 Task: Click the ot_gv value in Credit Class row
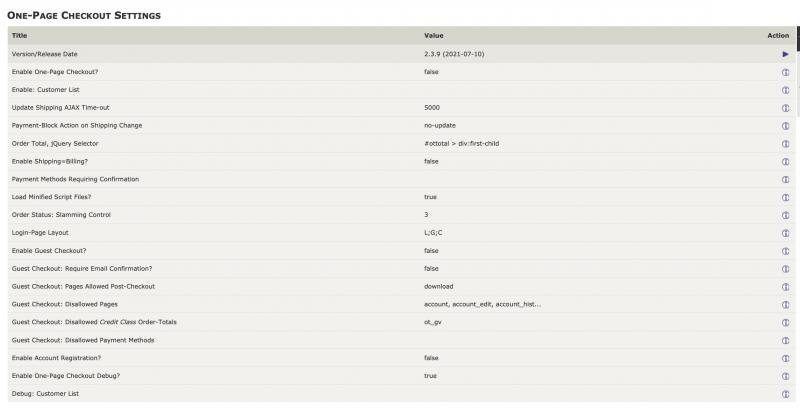433,322
